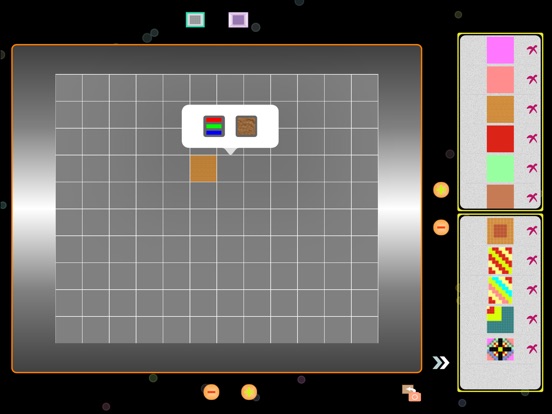Remove the black cross pattern with its X
The height and width of the screenshot is (414, 552).
[x=532, y=349]
